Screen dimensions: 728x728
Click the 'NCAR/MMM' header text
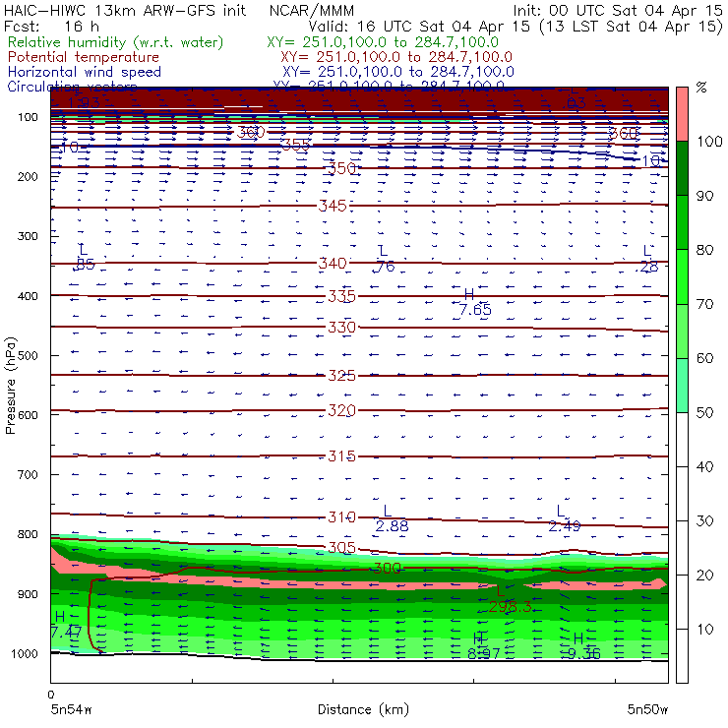pyautogui.click(x=312, y=10)
